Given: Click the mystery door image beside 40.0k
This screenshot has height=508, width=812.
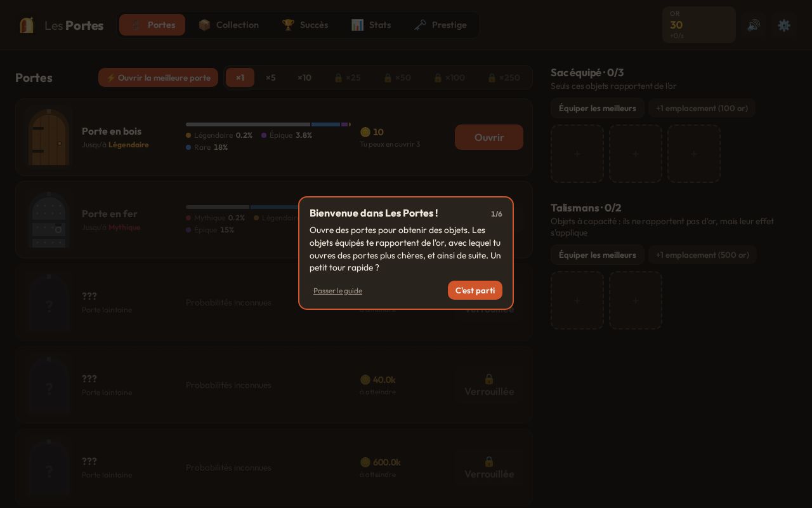Looking at the screenshot, I should tap(49, 385).
